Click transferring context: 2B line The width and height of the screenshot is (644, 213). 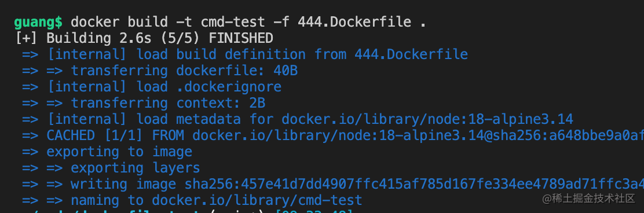(x=144, y=103)
